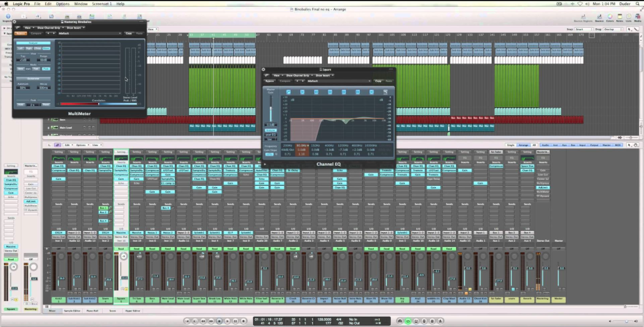This screenshot has height=327, width=644.
Task: Open the Window menu
Action: coord(80,3)
